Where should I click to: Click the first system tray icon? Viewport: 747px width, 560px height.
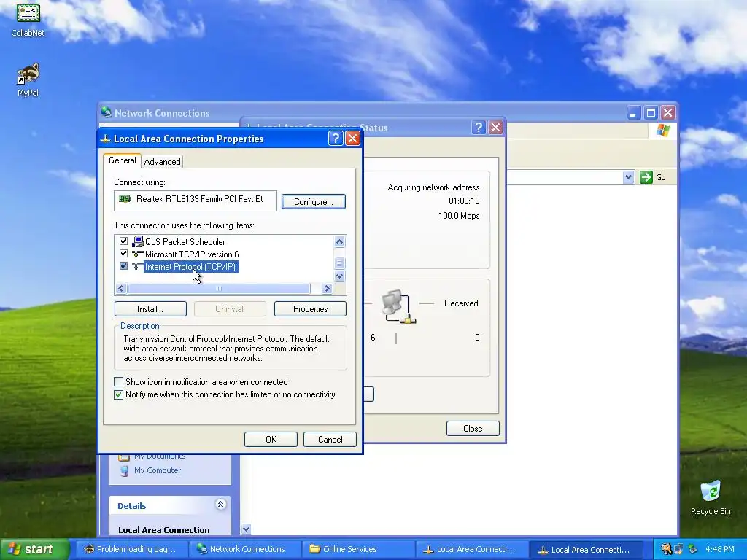pyautogui.click(x=666, y=549)
